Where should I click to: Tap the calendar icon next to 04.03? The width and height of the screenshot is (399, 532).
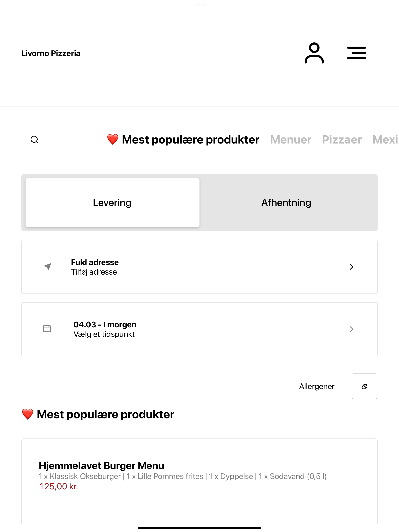pos(47,329)
